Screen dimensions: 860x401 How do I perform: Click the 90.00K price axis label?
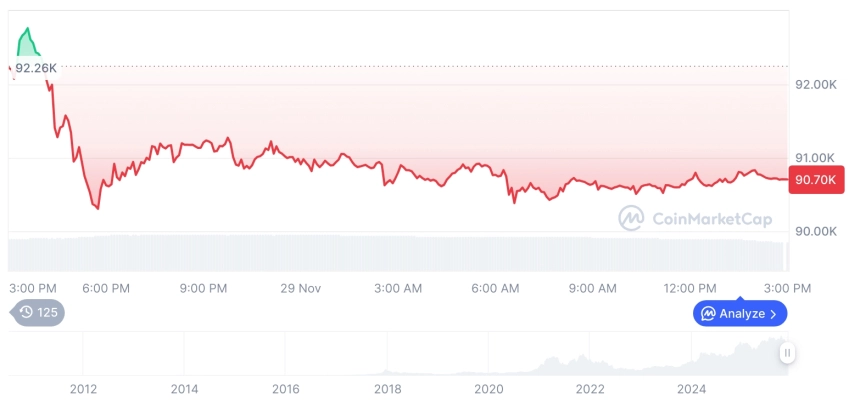(x=815, y=231)
